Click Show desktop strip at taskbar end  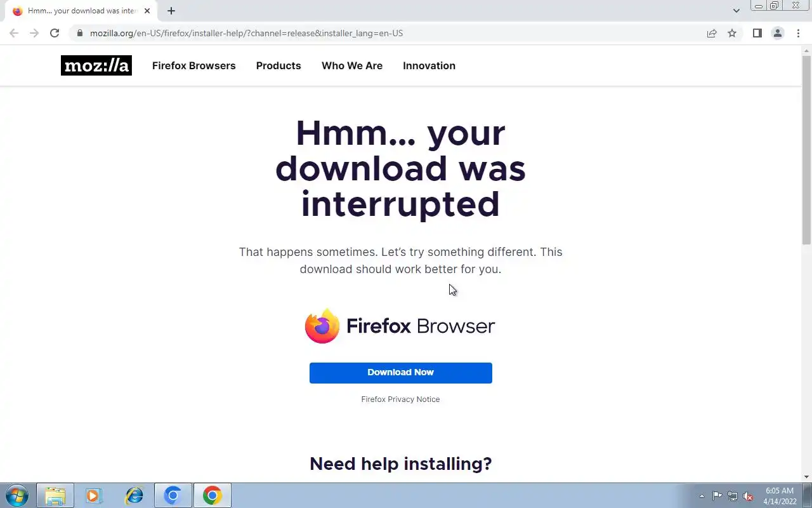[x=808, y=495]
